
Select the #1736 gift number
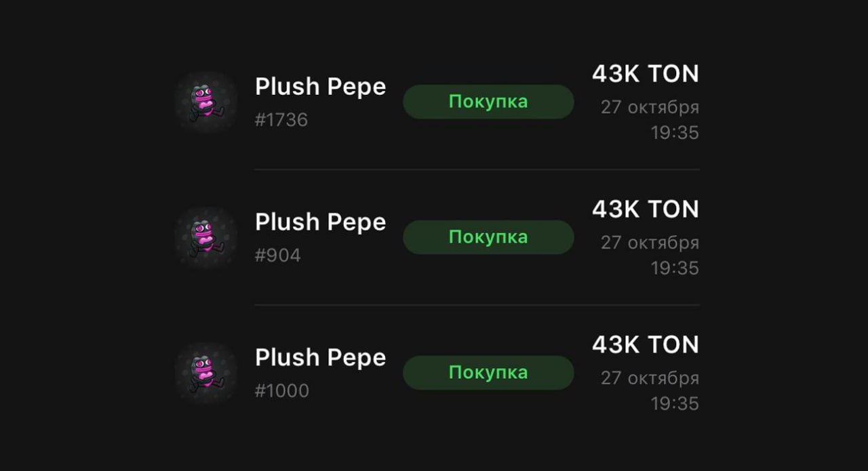281,120
